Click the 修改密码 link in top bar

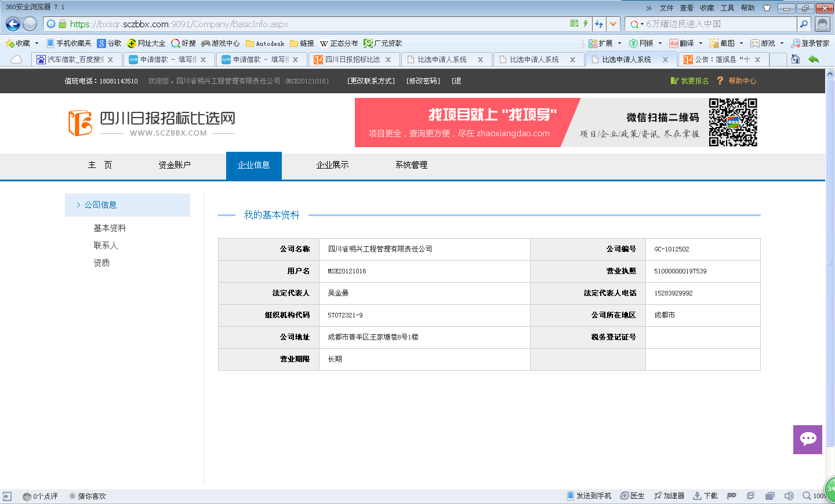tap(423, 81)
